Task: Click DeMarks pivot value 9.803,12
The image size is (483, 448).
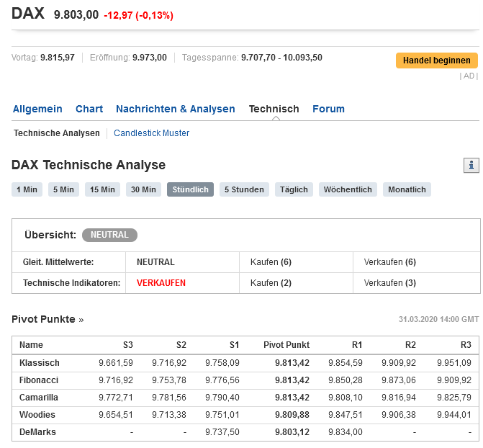Action: click(x=292, y=431)
